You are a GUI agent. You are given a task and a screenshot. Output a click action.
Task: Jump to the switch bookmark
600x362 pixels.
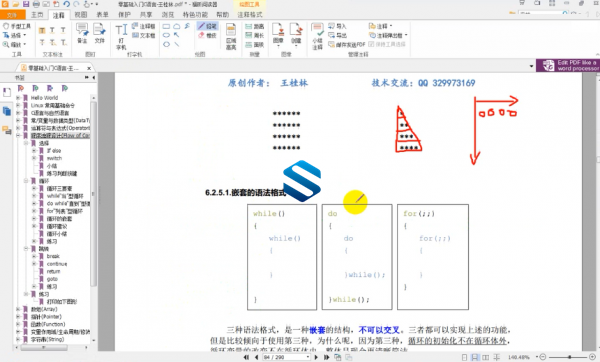tap(54, 158)
